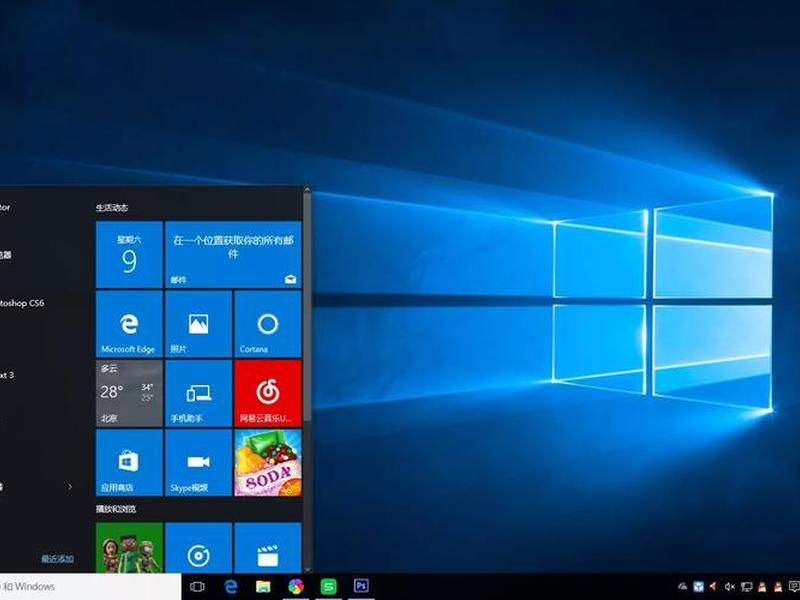Viewport: 800px width, 600px height.
Task: Click the blue shield tray icon
Action: click(x=698, y=587)
